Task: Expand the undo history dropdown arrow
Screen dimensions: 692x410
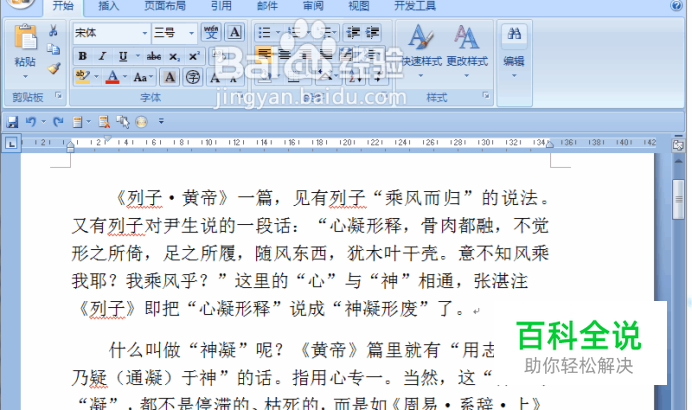Action: pos(43,121)
